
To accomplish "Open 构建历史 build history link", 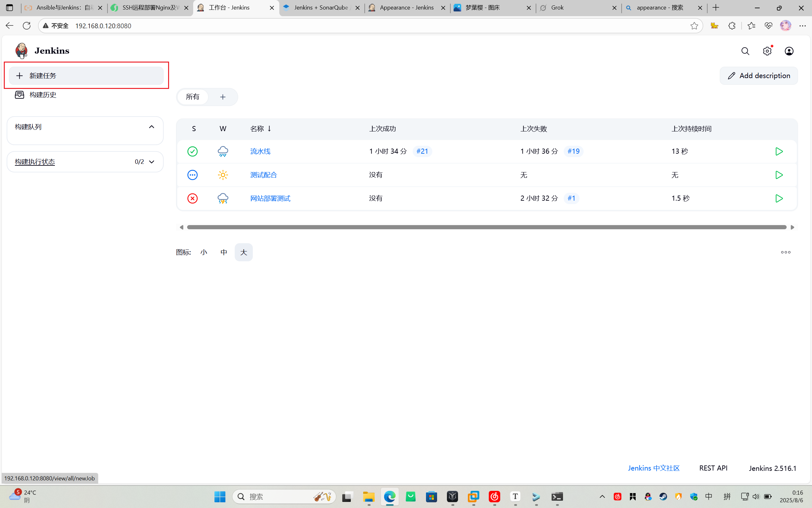I will click(x=36, y=95).
